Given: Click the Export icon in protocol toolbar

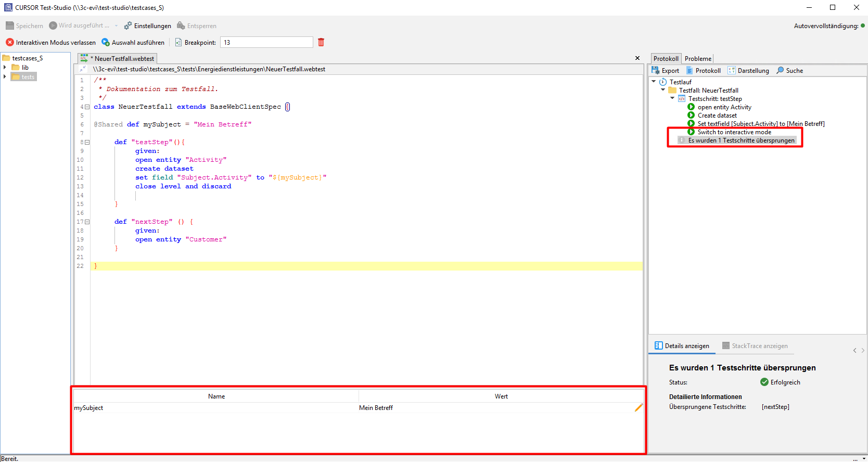Looking at the screenshot, I should tap(656, 70).
